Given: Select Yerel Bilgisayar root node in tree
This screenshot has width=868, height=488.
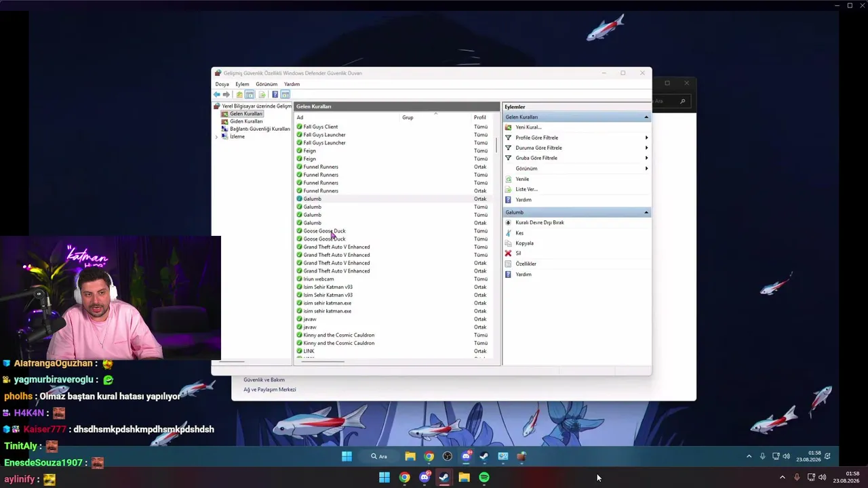Looking at the screenshot, I should pos(256,106).
